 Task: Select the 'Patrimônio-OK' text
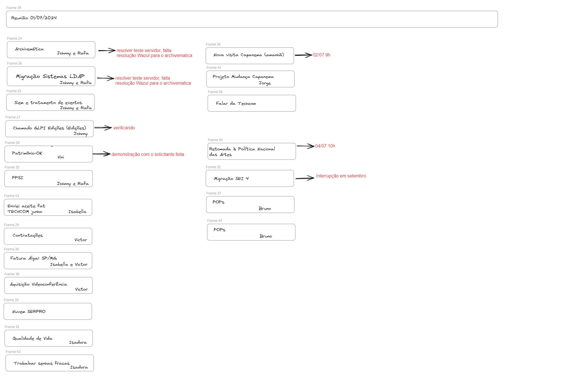27,153
